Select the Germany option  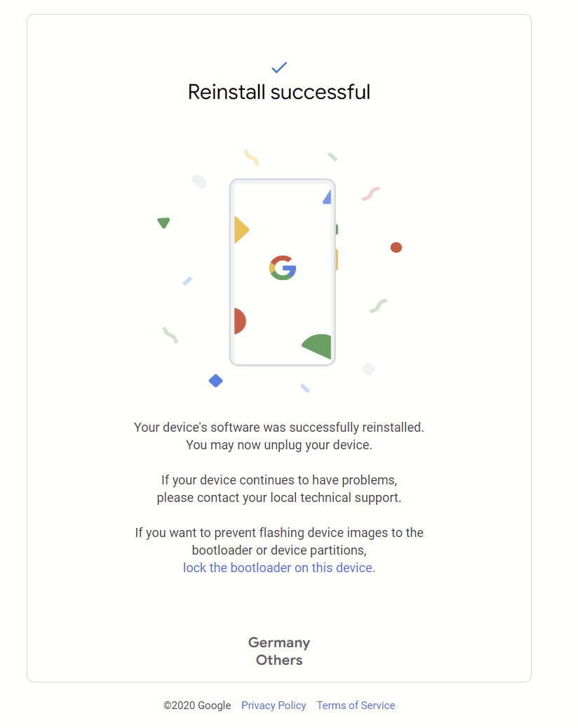pos(279,642)
